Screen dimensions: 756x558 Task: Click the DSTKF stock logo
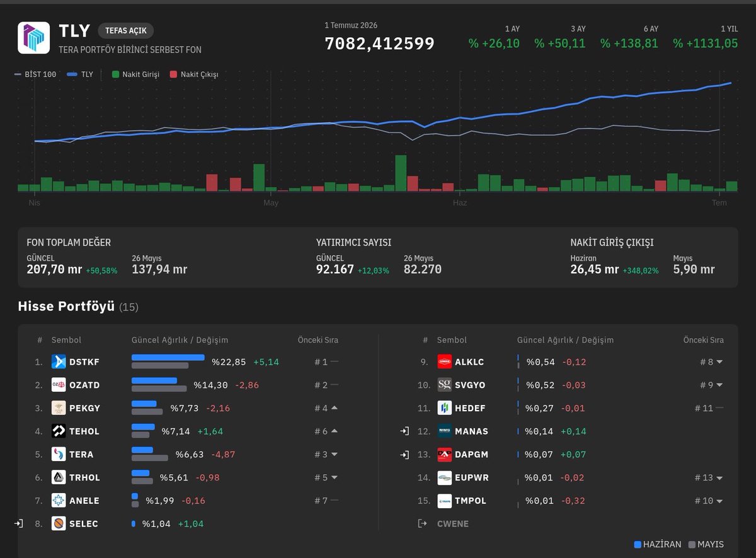(x=59, y=362)
